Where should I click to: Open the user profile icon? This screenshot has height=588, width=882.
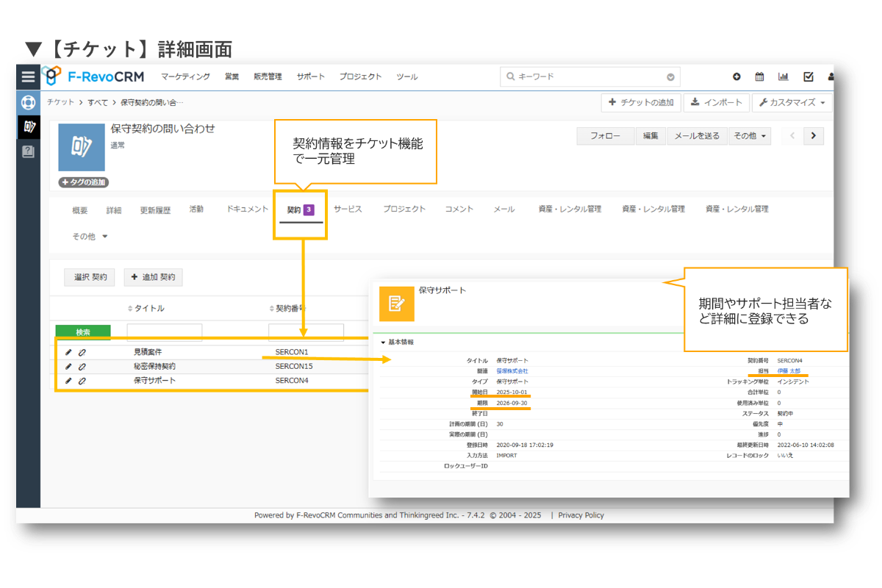(x=830, y=76)
